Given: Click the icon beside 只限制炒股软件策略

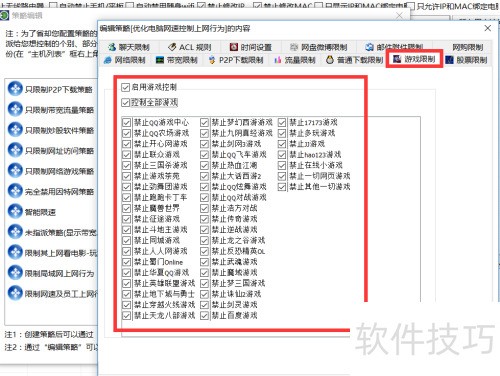Looking at the screenshot, I should [x=15, y=129].
